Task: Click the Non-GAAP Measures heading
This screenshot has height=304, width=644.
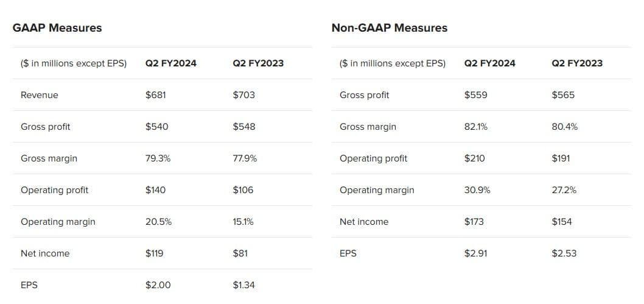Action: click(x=389, y=28)
